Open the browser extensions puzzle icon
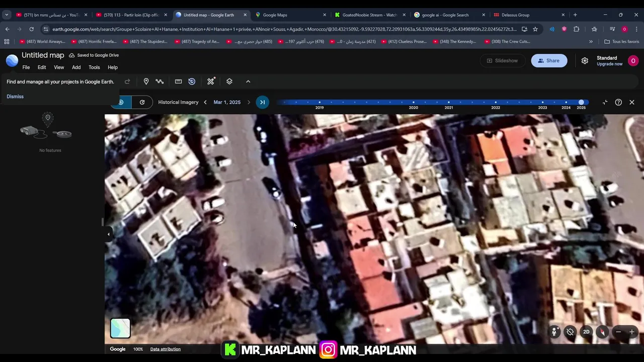Screen dimensions: 644x362 pyautogui.click(x=577, y=29)
